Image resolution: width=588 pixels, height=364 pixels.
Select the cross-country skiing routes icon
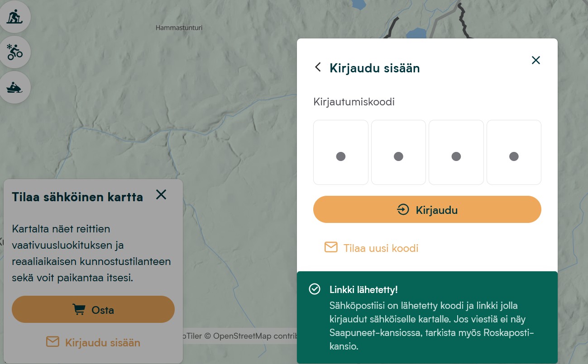14,17
